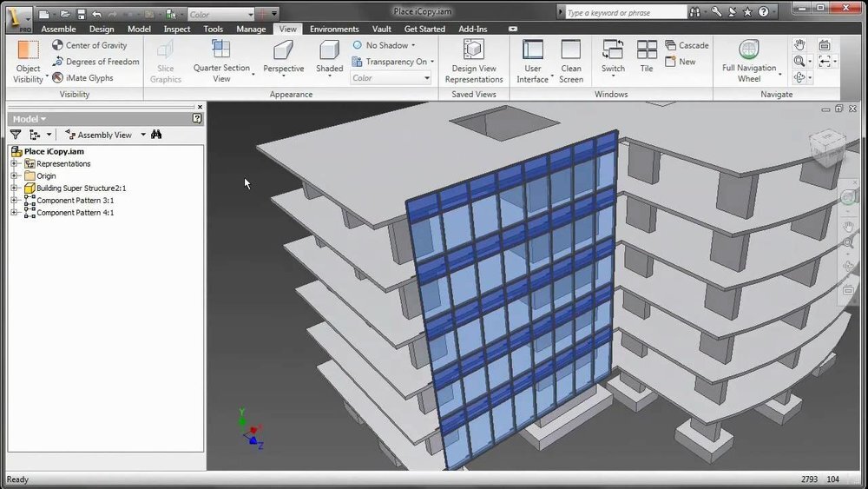
Task: Click the search binoculars icon in title bar
Action: click(x=694, y=12)
